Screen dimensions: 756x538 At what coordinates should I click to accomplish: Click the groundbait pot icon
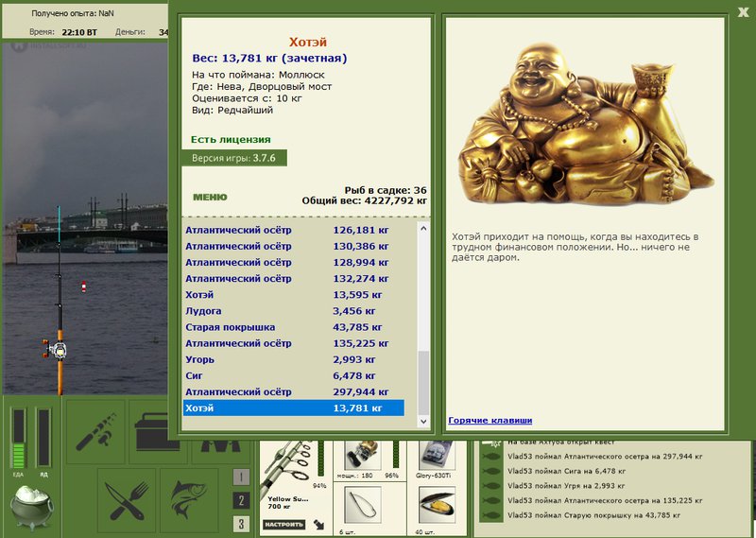pos(32,507)
